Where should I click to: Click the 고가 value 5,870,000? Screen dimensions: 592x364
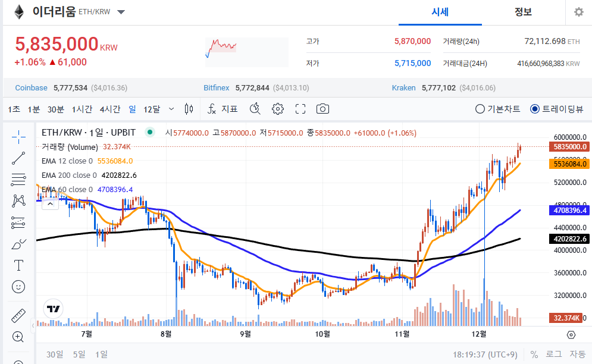point(412,41)
